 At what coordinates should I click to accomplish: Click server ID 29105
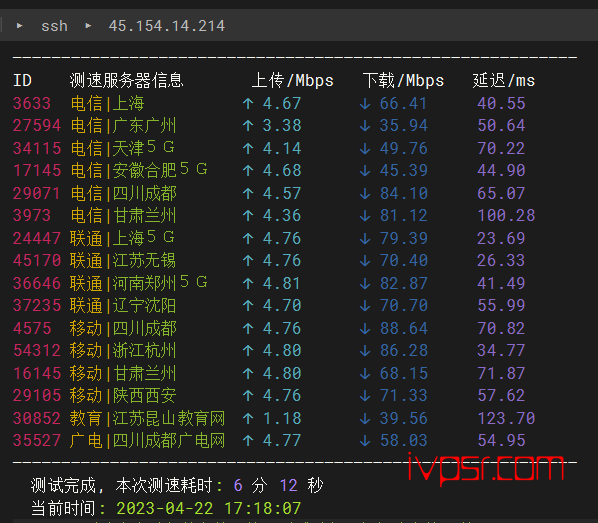(x=37, y=396)
